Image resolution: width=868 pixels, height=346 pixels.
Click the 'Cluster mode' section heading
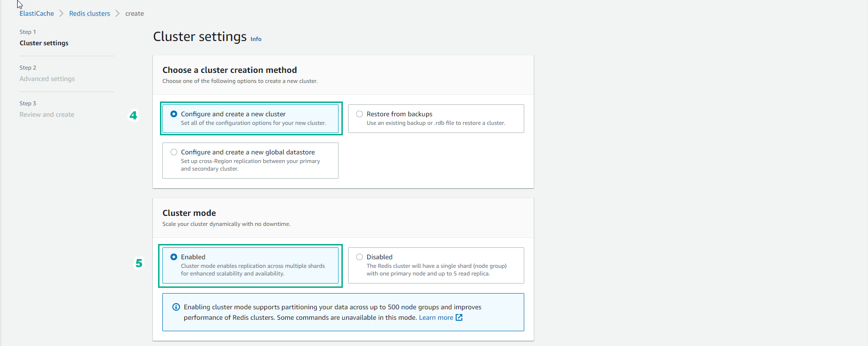[189, 213]
